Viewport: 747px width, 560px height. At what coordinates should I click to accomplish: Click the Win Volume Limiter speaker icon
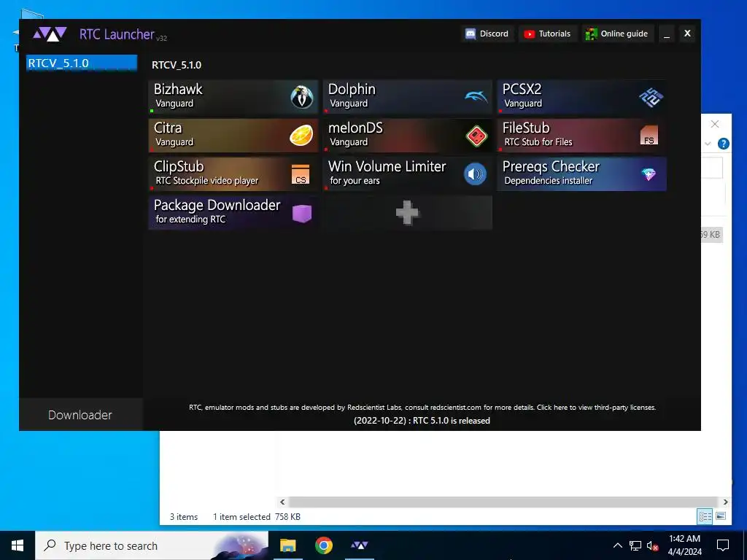475,174
